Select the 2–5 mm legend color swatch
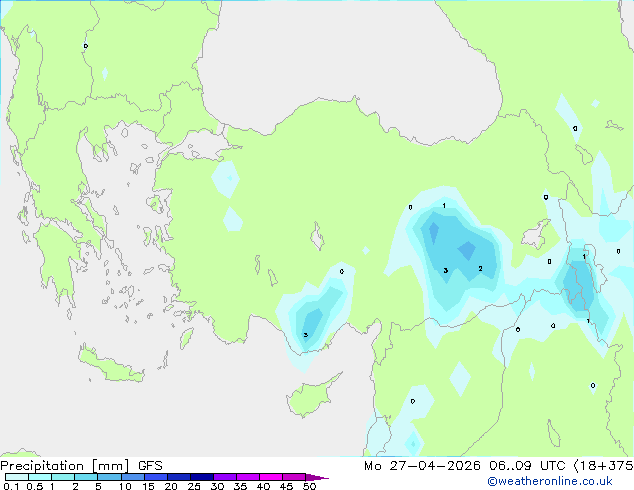The height and width of the screenshot is (490, 634). (x=86, y=477)
